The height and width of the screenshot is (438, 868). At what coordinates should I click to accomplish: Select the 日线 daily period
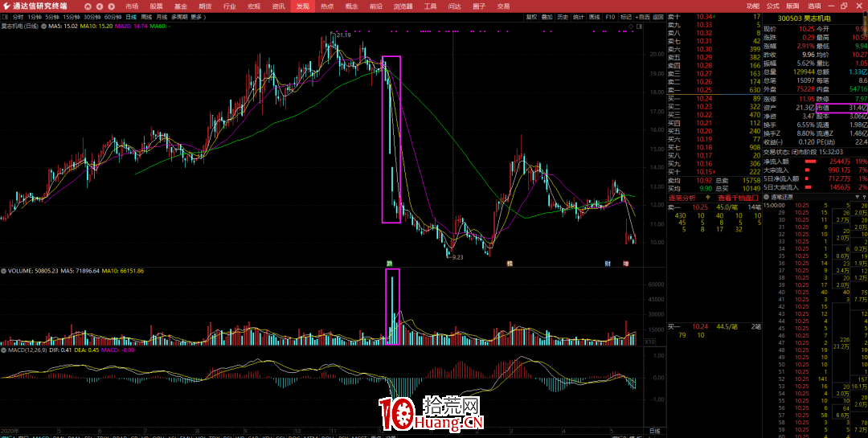click(131, 17)
